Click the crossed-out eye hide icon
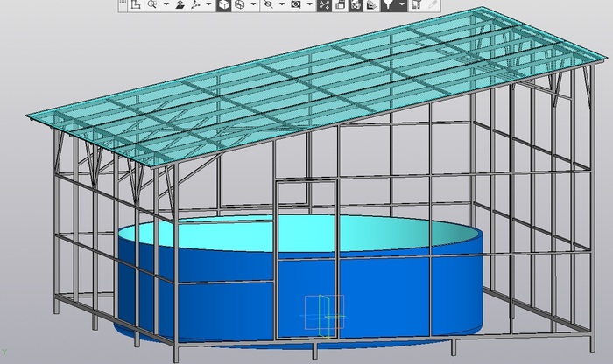Image resolution: width=613 pixels, height=364 pixels. pos(268,4)
